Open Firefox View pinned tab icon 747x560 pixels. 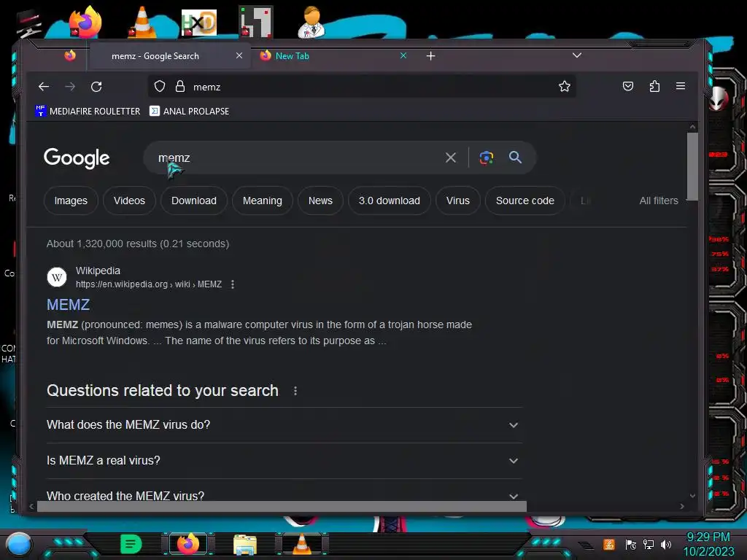click(70, 55)
